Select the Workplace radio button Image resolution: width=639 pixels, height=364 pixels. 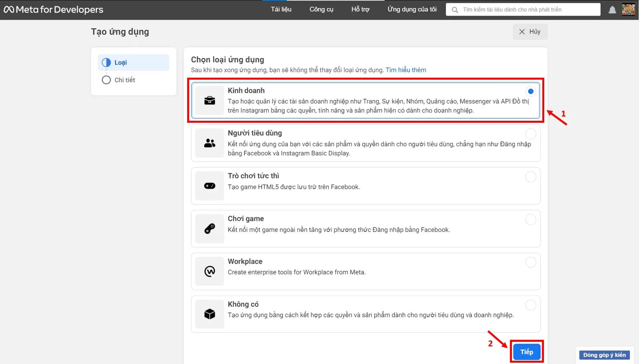click(531, 262)
